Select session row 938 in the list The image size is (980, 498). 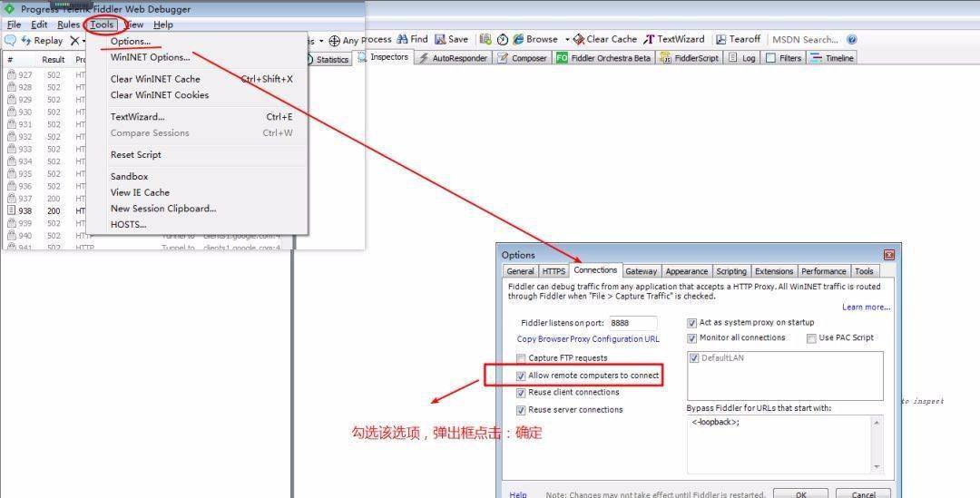tap(45, 211)
